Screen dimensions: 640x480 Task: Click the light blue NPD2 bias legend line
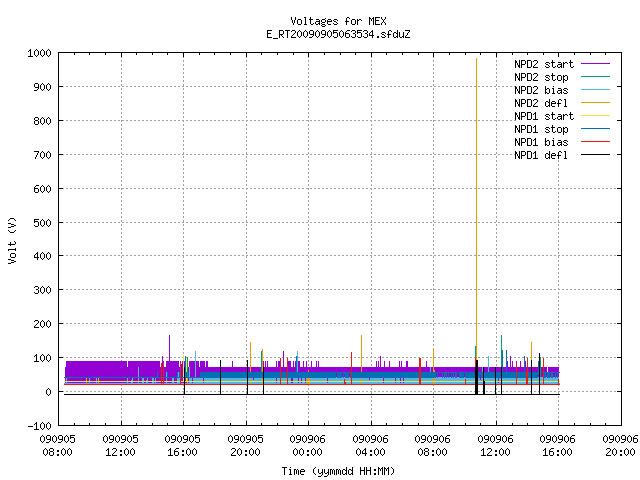pyautogui.click(x=595, y=89)
